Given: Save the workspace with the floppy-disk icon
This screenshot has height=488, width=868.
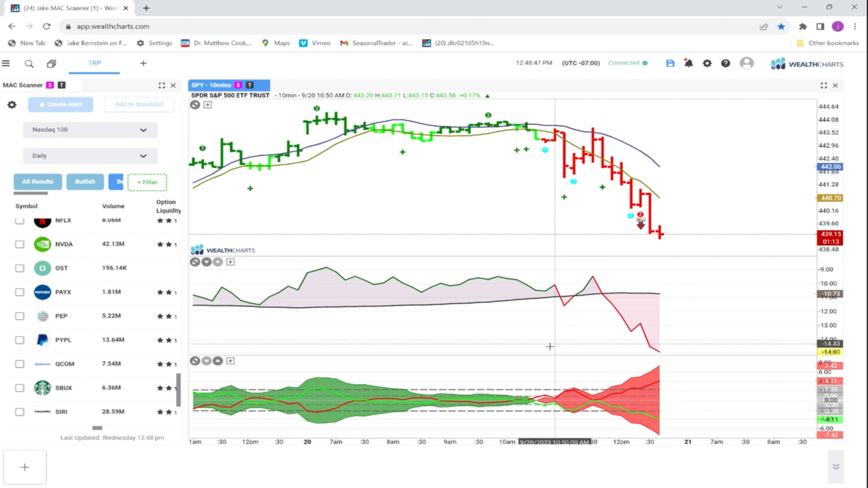Looking at the screenshot, I should click(x=670, y=64).
